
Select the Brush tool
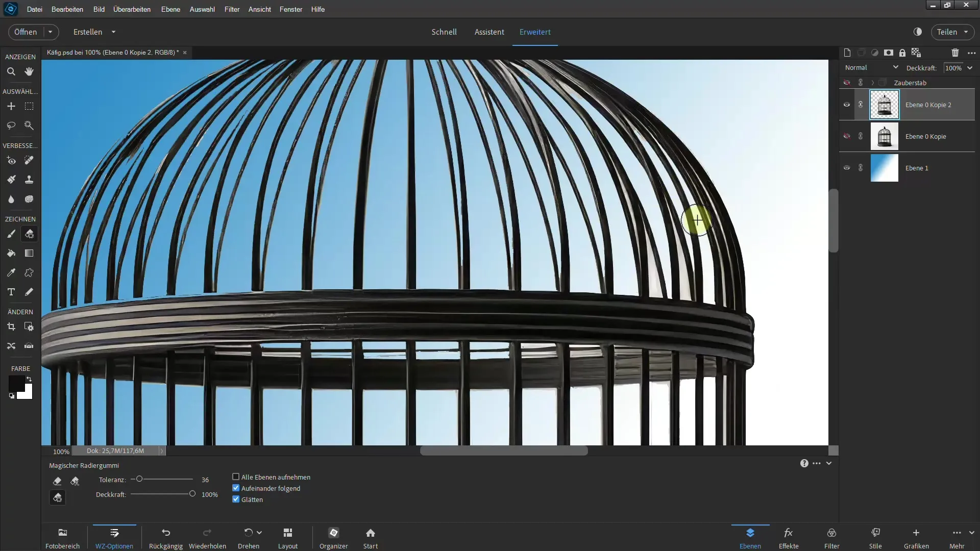click(x=11, y=234)
